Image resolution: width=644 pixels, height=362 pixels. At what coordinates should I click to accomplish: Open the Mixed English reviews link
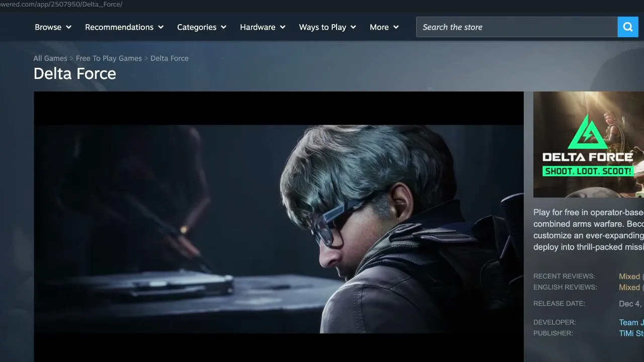(629, 288)
